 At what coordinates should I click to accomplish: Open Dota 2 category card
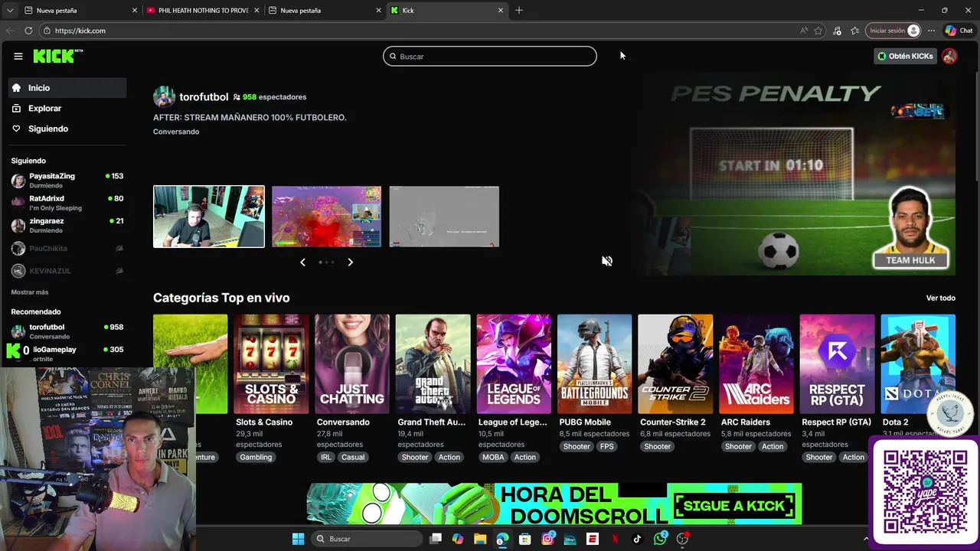[918, 364]
